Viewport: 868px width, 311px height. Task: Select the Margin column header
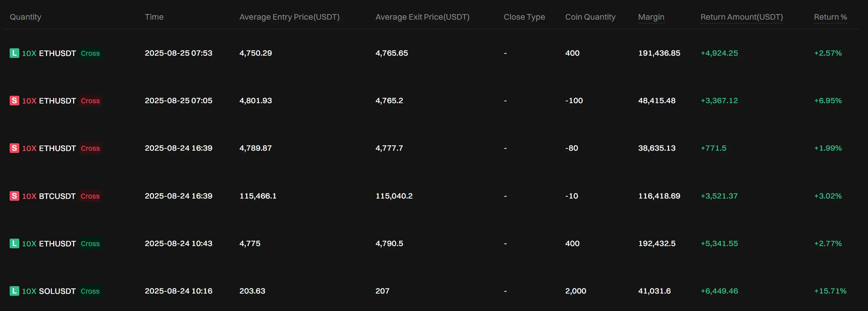651,17
